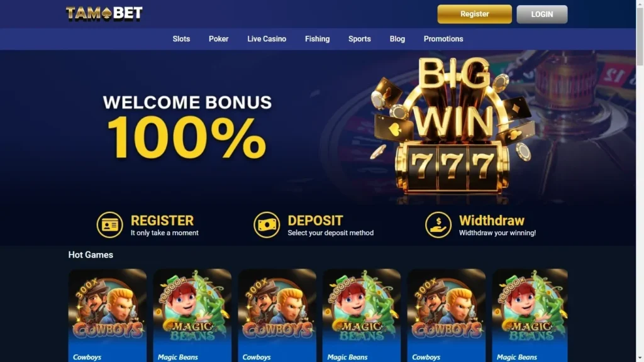
Task: Click the Big Win 777 slot graphic
Action: 452,127
